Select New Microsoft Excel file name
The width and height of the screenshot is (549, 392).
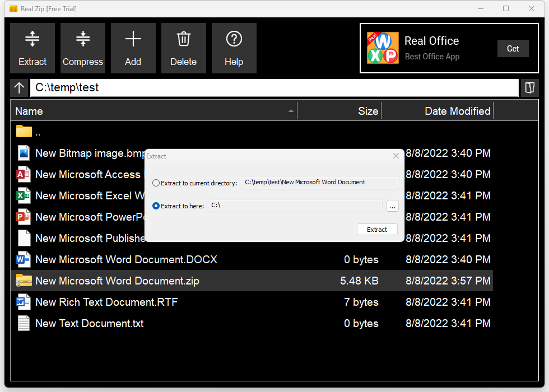click(x=90, y=195)
